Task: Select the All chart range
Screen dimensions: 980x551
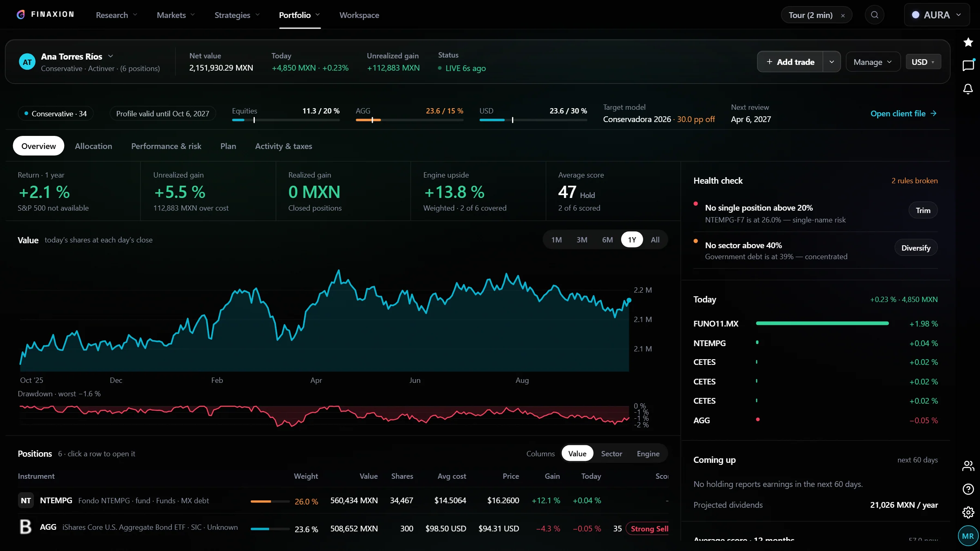Action: pyautogui.click(x=655, y=240)
